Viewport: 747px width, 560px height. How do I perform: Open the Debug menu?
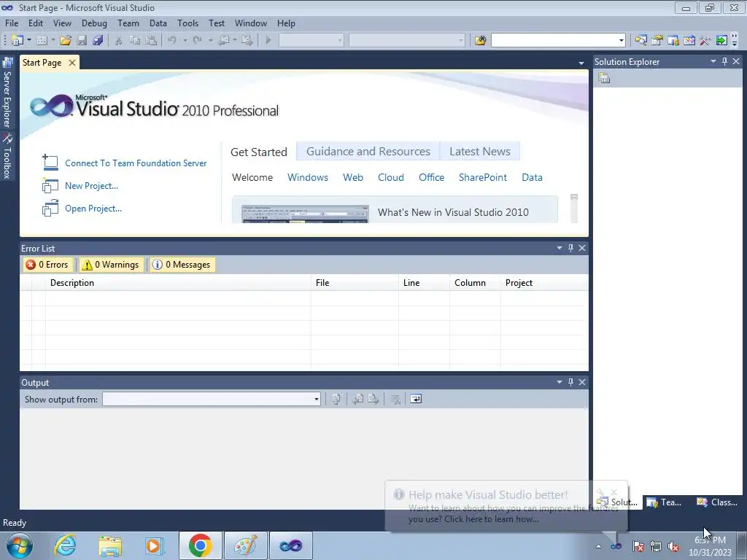pos(94,23)
